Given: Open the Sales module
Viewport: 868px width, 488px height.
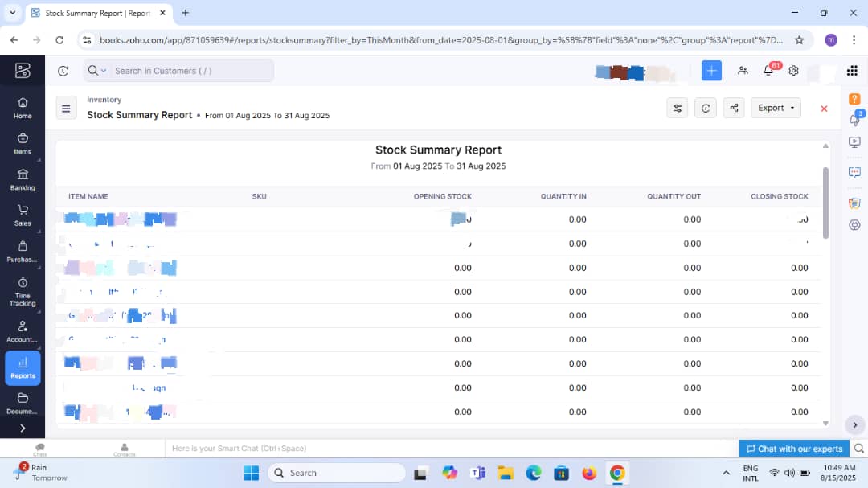Looking at the screenshot, I should (23, 216).
